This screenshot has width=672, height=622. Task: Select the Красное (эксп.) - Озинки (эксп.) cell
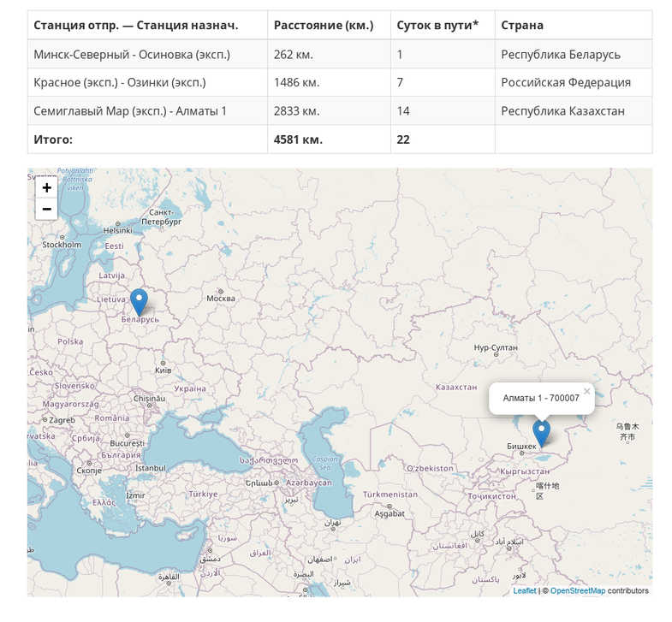(147, 82)
